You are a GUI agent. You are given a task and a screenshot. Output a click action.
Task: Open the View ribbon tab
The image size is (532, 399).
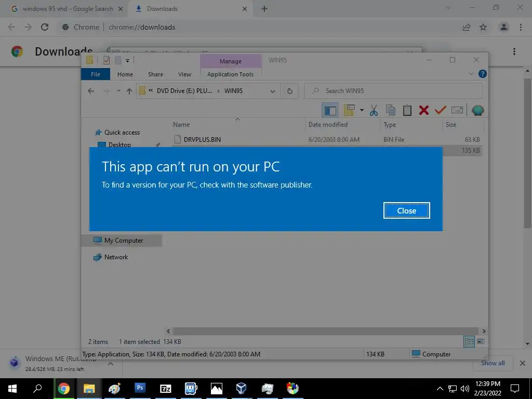click(184, 74)
